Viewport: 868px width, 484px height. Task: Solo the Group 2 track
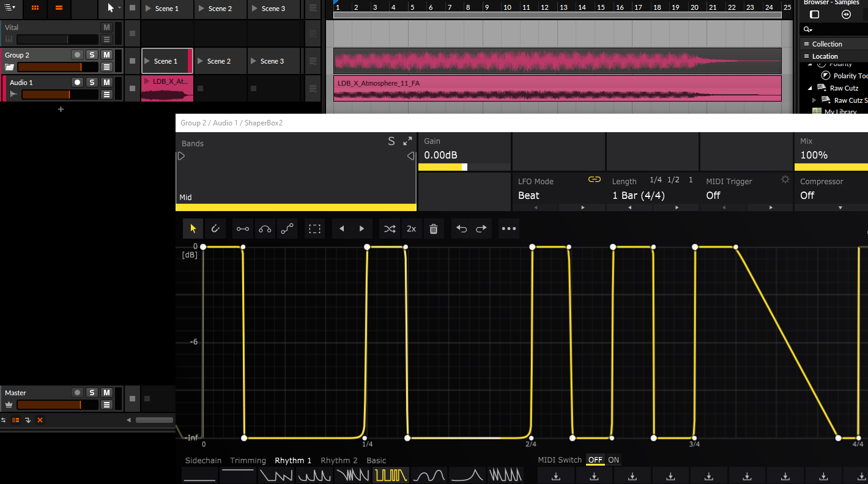[x=92, y=55]
